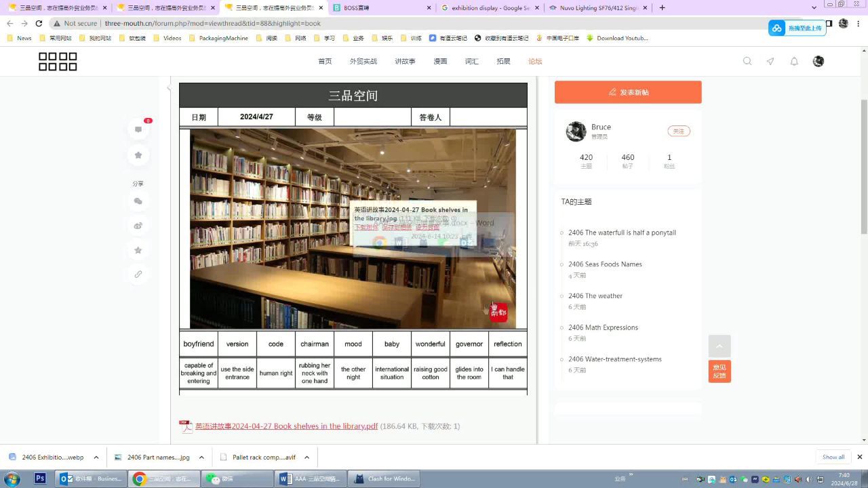868x488 pixels.
Task: Open post 2406 Water-treatment-systems
Action: 615,359
